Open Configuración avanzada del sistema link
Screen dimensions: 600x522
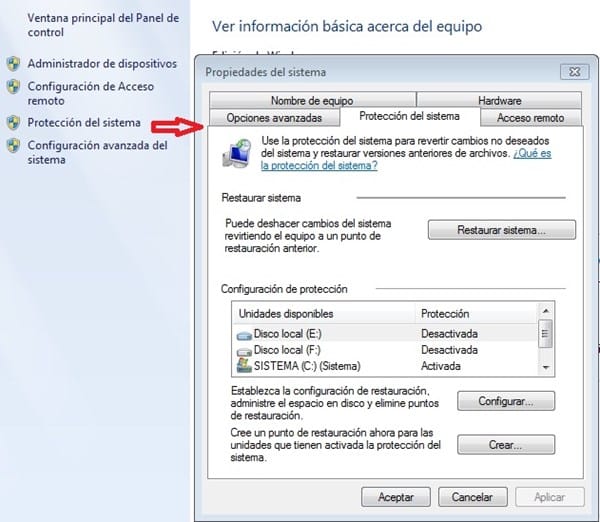tap(98, 152)
